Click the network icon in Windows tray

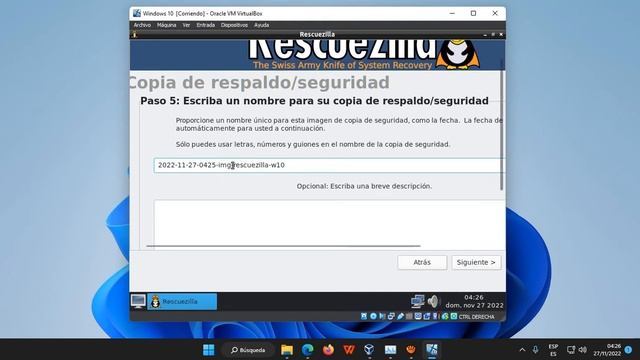click(x=571, y=350)
